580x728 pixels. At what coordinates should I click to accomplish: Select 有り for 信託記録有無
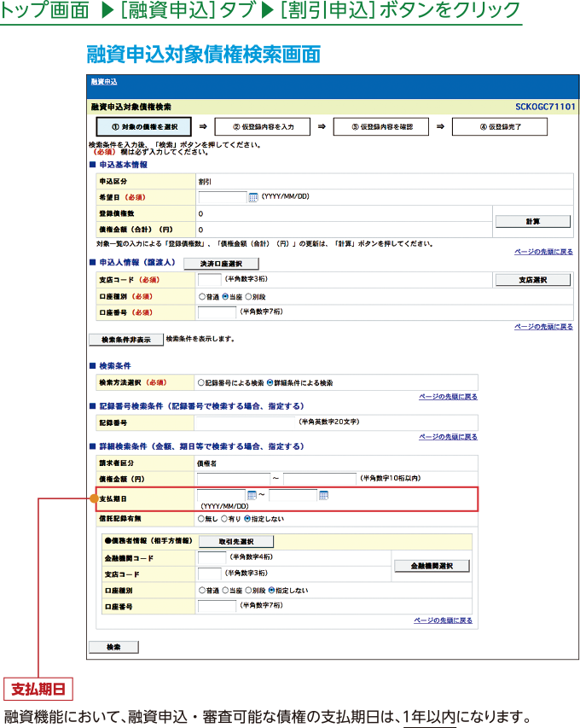pyautogui.click(x=224, y=519)
